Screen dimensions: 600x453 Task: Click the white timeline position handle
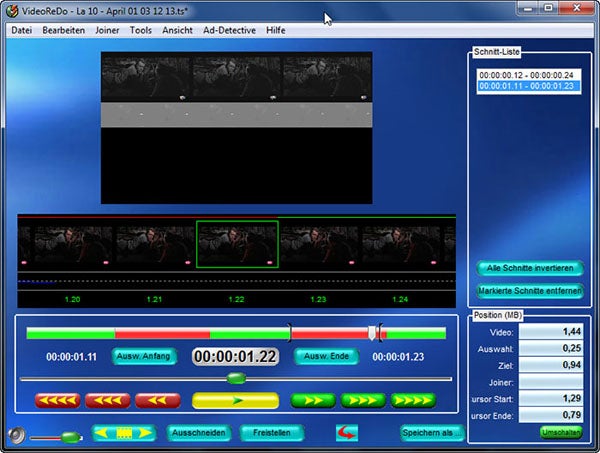click(372, 333)
